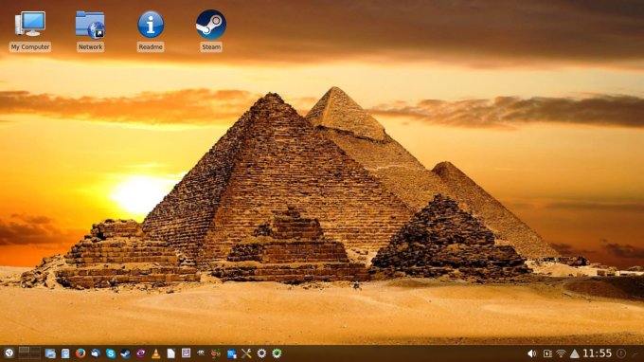
Task: Open the purple notes app in taskbar
Action: click(x=186, y=353)
